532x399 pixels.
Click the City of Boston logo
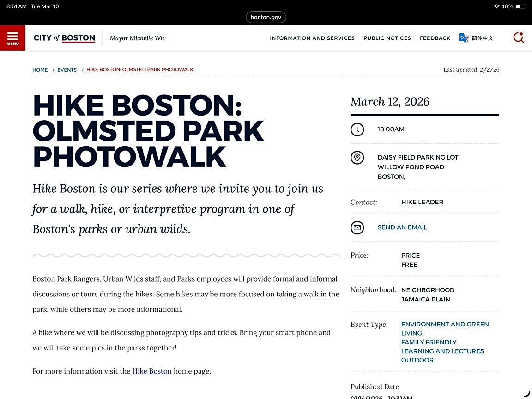coord(64,38)
